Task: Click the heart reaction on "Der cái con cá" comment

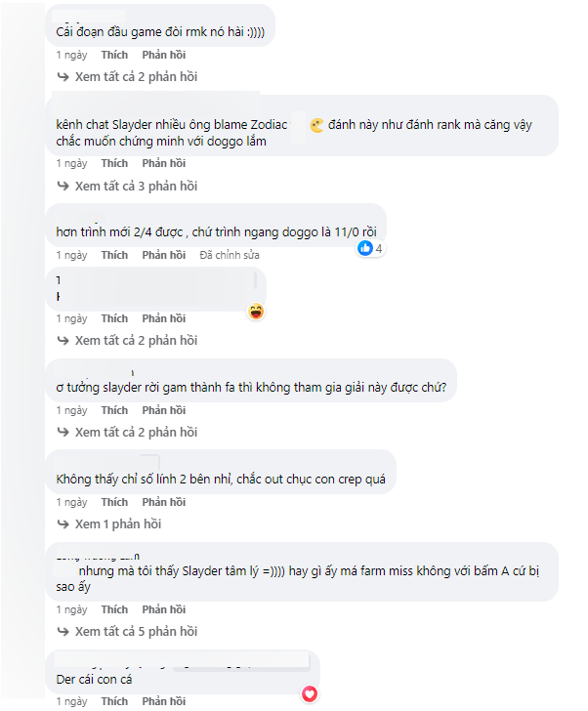Action: [310, 694]
